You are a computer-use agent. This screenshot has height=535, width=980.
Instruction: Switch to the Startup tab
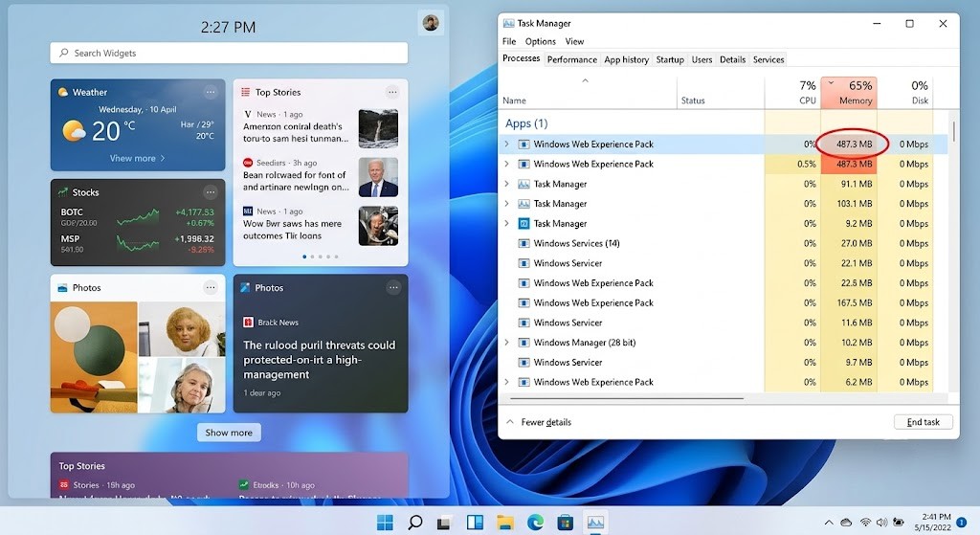pyautogui.click(x=670, y=59)
